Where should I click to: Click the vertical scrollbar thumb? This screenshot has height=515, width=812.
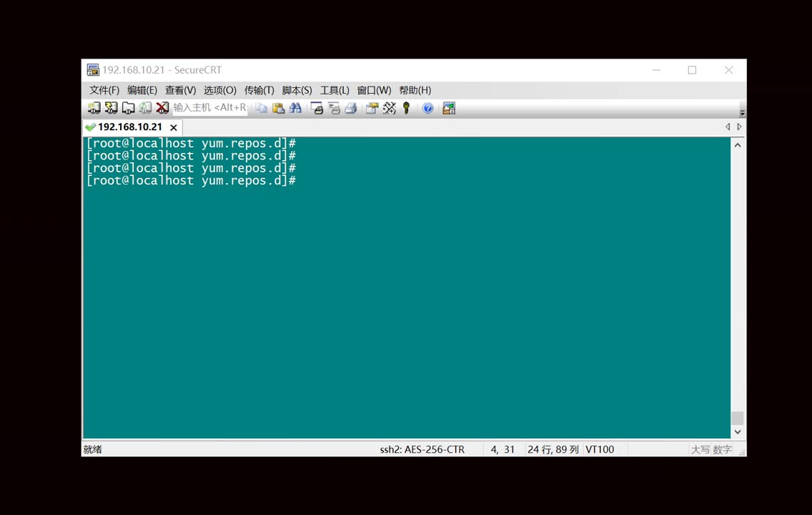tap(738, 418)
